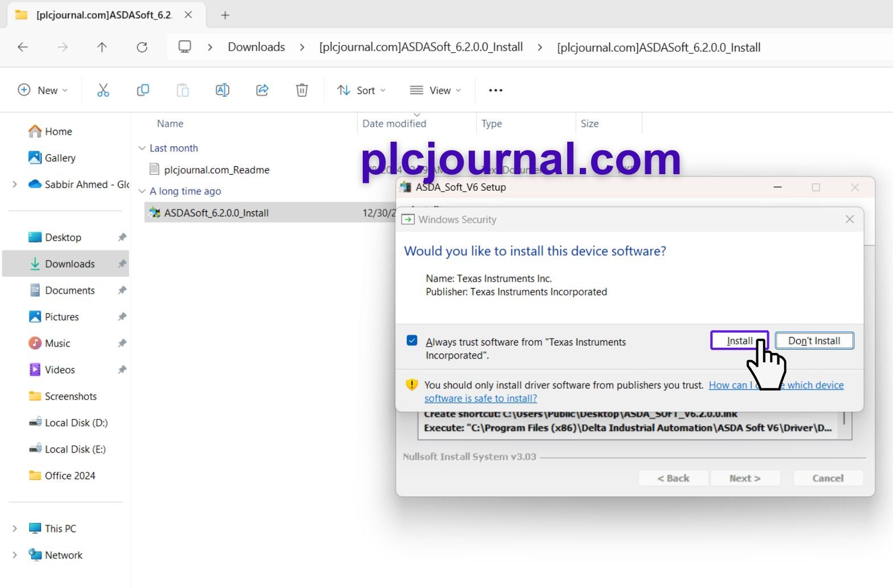893x588 pixels.
Task: Unpin Downloads using its pin icon
Action: pyautogui.click(x=122, y=264)
